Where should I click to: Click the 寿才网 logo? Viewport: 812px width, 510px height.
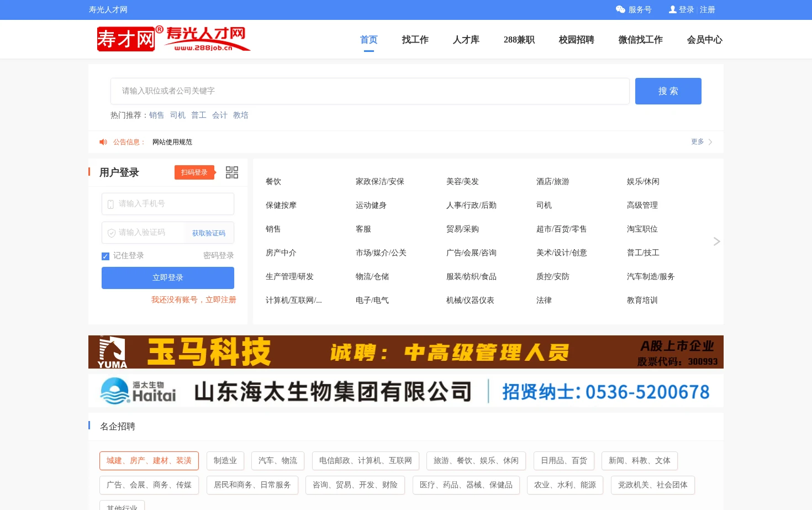(173, 39)
